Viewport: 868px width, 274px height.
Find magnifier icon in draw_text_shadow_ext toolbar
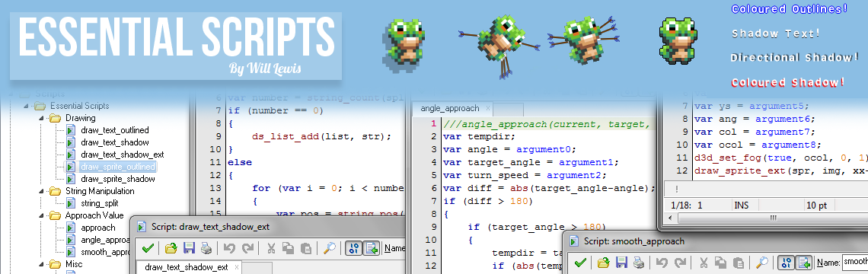(330, 248)
